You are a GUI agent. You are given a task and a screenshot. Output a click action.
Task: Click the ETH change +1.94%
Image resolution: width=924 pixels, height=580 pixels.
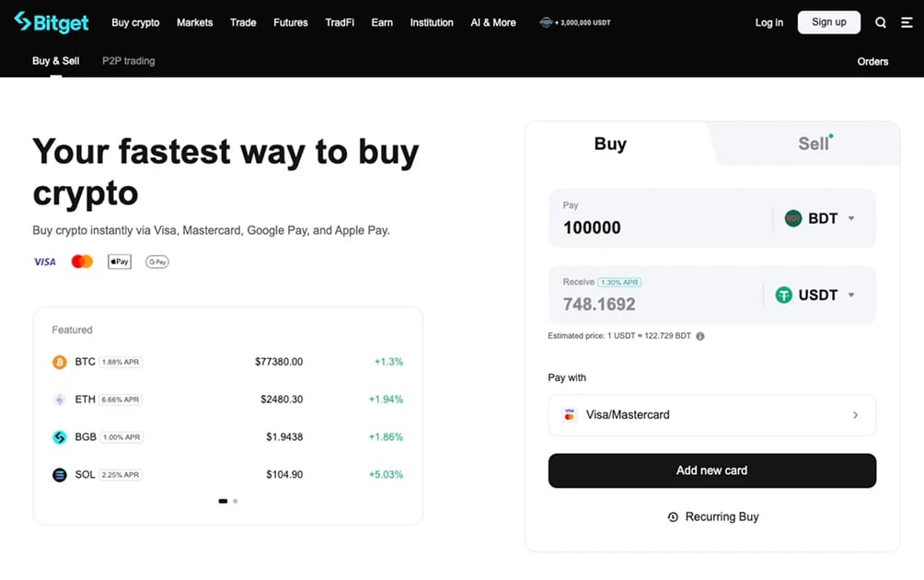386,400
